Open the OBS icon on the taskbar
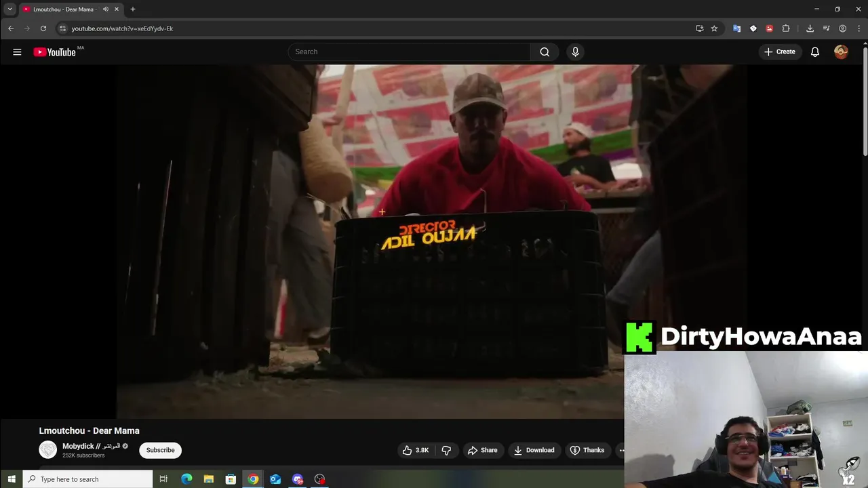This screenshot has height=488, width=868. 320,479
